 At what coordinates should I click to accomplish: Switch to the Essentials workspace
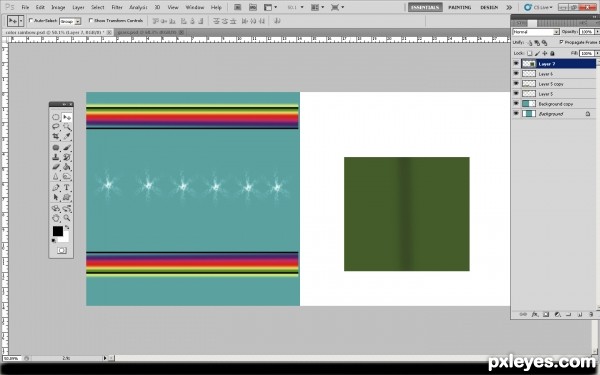tap(425, 7)
